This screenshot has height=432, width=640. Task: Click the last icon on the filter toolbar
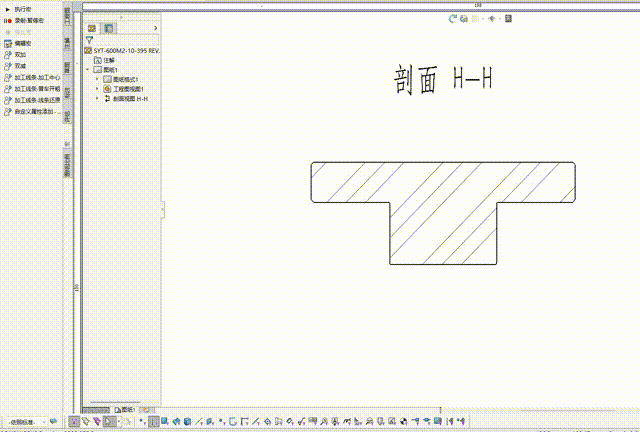point(461,421)
